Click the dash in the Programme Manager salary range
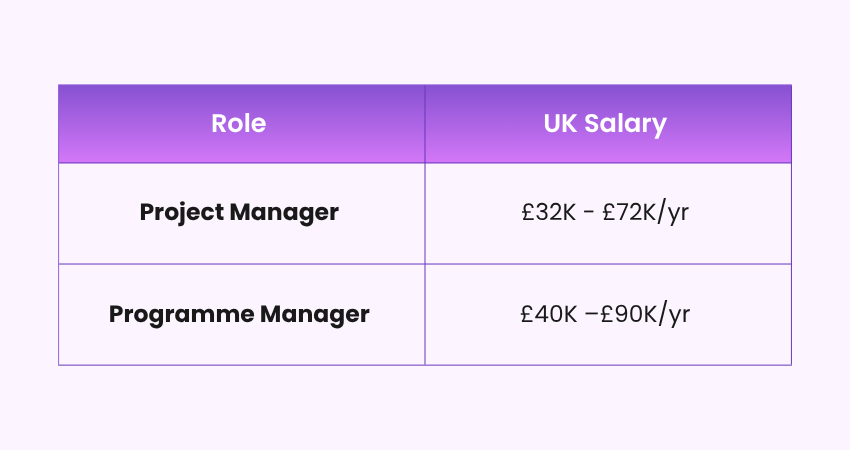Screen dimensions: 850x450 591,314
